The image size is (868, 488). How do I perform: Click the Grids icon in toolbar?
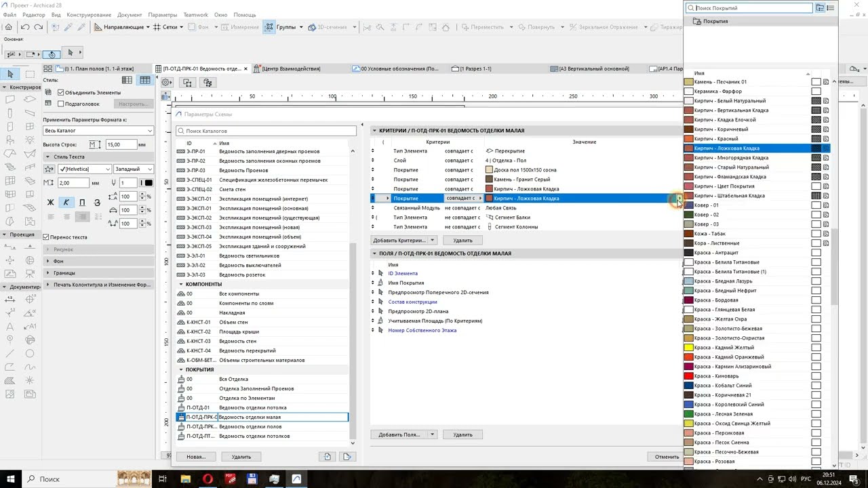(x=157, y=27)
